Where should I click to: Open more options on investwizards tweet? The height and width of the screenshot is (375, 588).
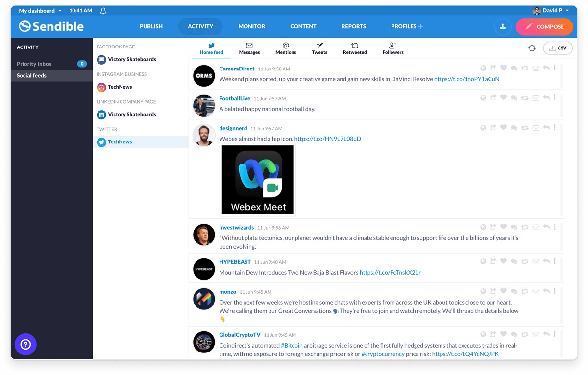(x=555, y=227)
